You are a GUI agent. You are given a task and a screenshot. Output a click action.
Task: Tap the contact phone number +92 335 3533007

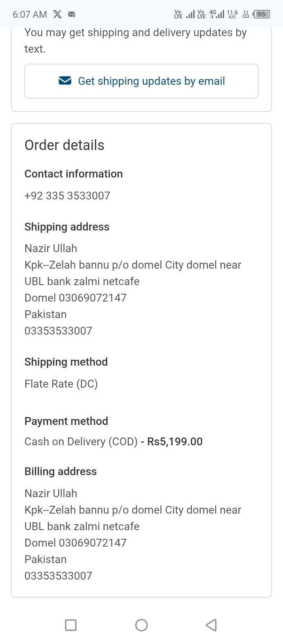coord(67,196)
